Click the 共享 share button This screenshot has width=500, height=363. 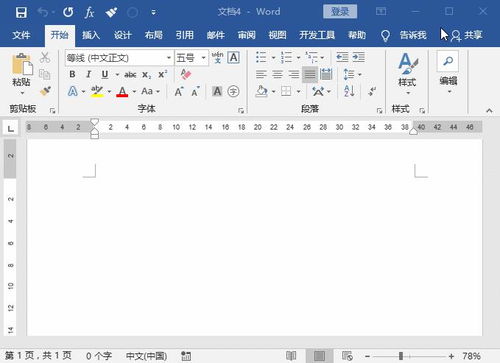pyautogui.click(x=467, y=35)
